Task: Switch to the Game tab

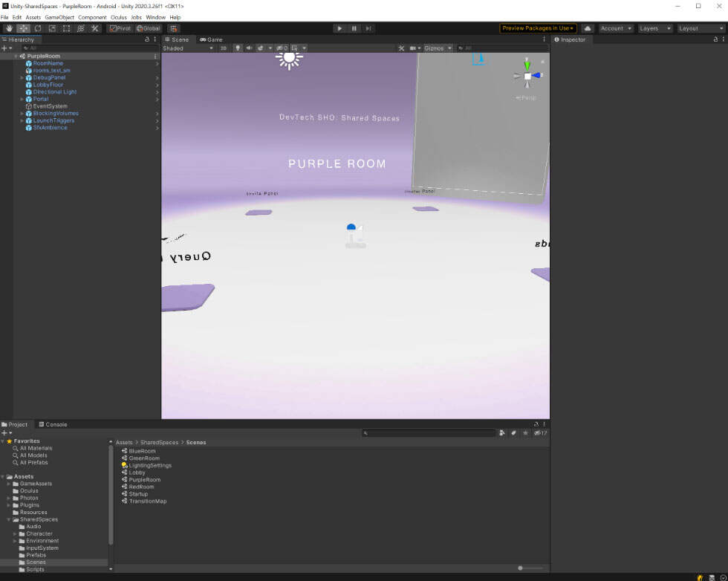Action: (x=211, y=39)
